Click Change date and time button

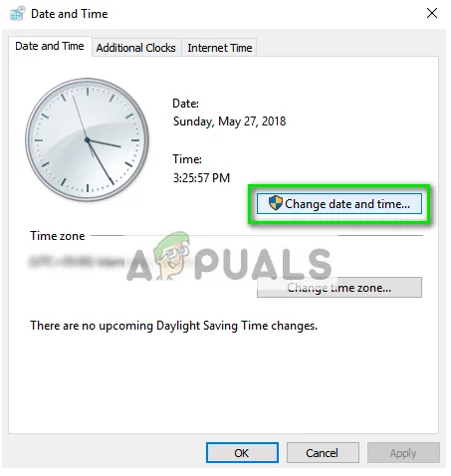point(339,204)
